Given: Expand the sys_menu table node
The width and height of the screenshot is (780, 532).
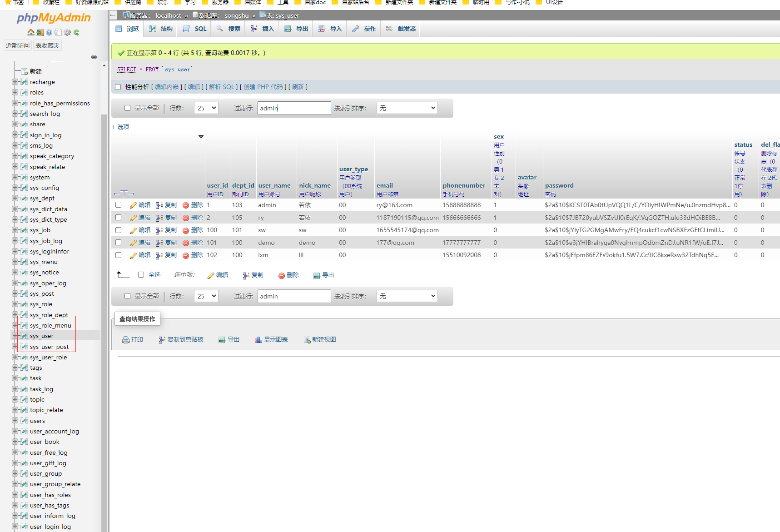Looking at the screenshot, I should click(15, 262).
